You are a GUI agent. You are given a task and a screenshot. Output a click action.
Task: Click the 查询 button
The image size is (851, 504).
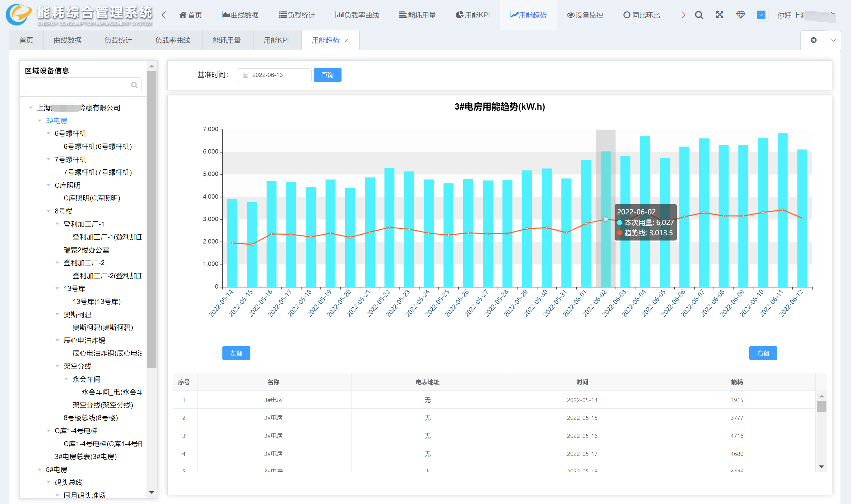(327, 75)
